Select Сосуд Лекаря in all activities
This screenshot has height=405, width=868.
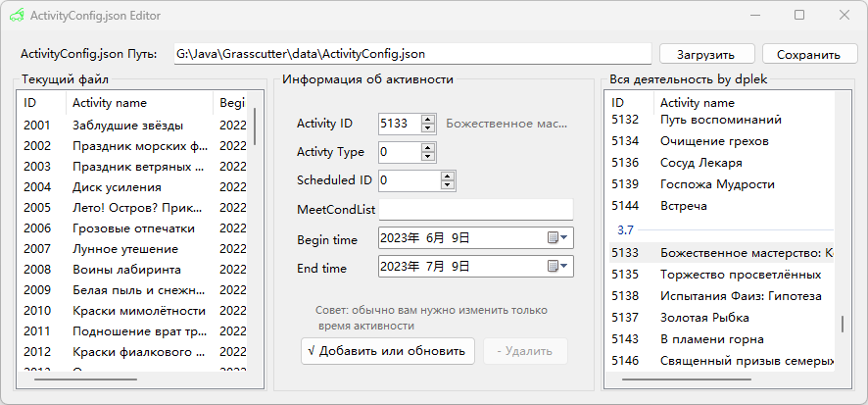pyautogui.click(x=700, y=163)
